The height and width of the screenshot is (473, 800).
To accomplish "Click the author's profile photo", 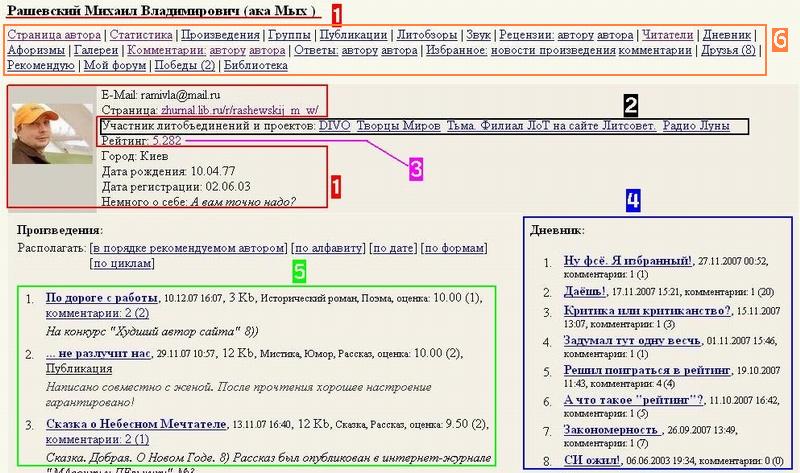I will [52, 130].
